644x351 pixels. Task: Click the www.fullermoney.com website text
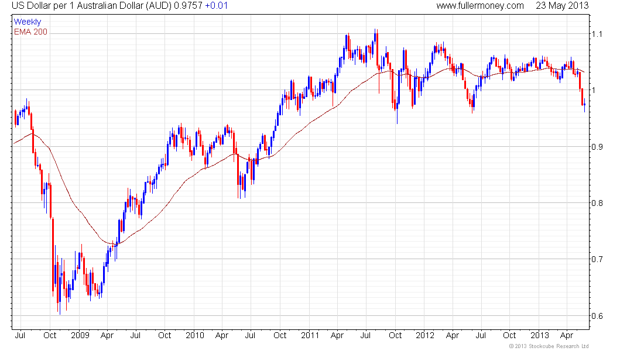coord(480,6)
